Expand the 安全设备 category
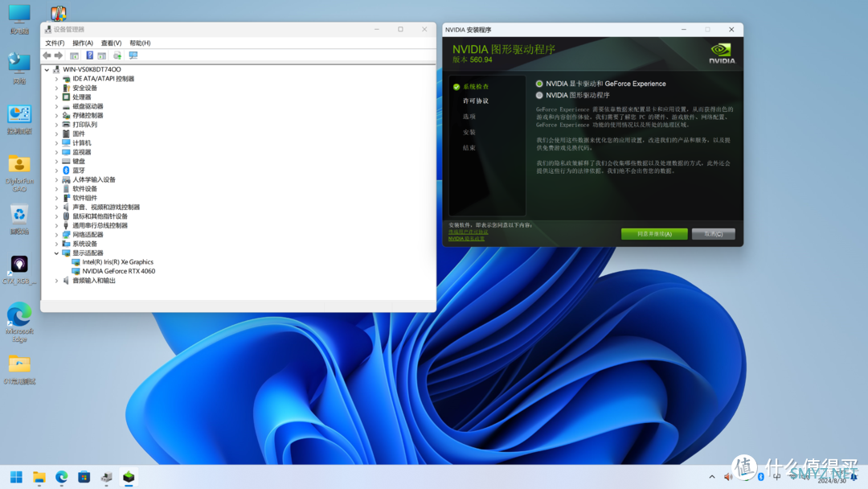 [x=56, y=88]
